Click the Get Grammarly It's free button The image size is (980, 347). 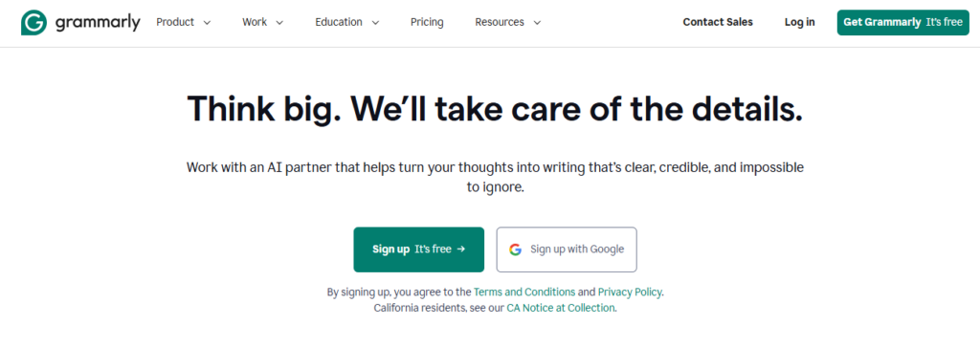click(902, 23)
